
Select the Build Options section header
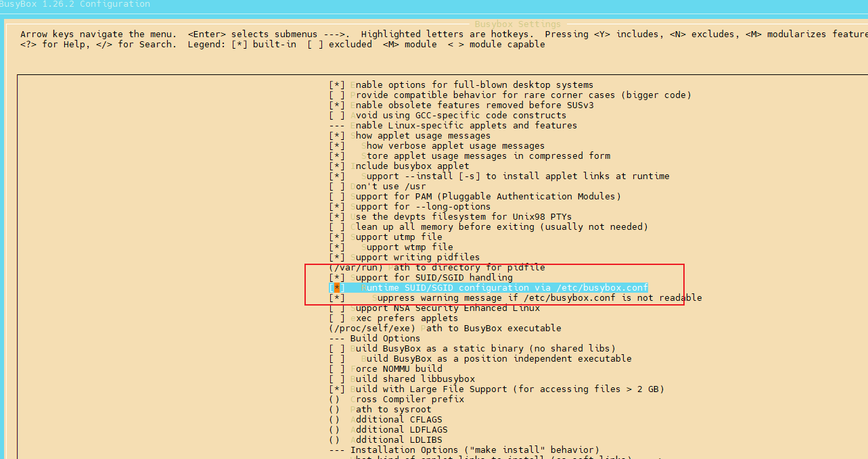(x=374, y=338)
